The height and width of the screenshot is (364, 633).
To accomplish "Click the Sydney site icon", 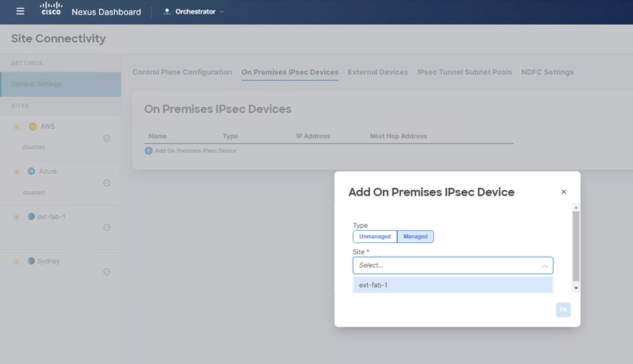I will point(31,261).
